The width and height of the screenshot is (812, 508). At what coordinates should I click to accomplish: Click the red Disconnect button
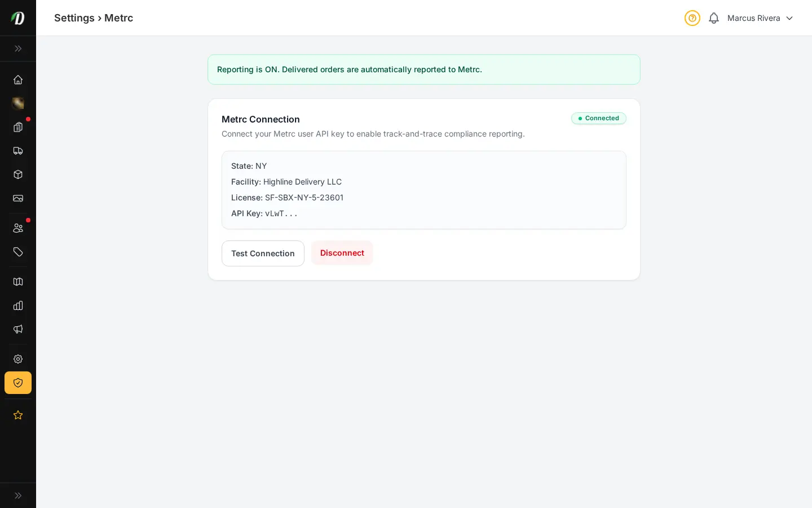coord(342,253)
